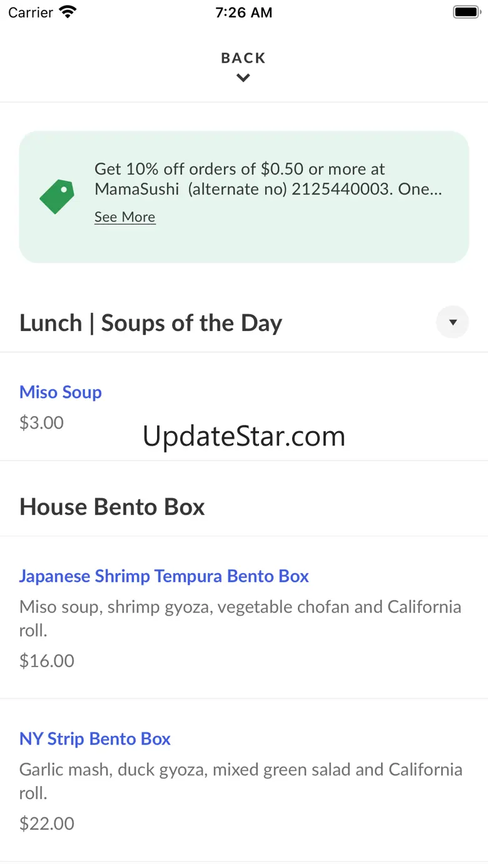Tap the Lunch | Soups of the Day heading
The image size is (488, 868).
(151, 323)
